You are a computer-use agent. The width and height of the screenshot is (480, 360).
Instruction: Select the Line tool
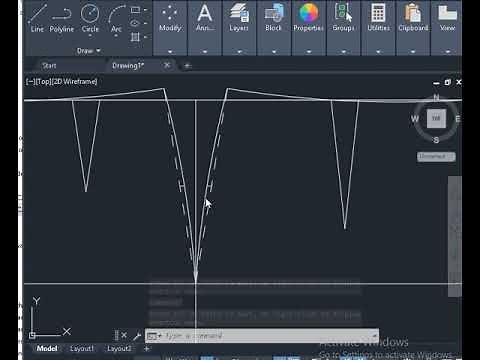[x=37, y=18]
